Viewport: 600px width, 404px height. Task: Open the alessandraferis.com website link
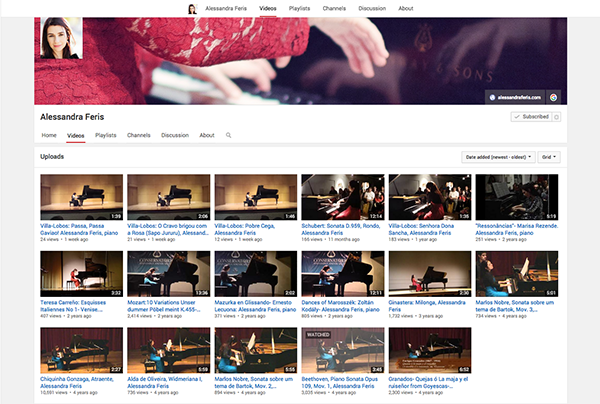[x=515, y=97]
